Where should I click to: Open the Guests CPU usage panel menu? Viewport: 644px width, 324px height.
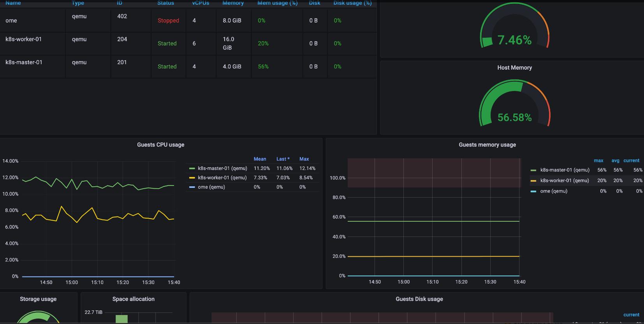pos(160,145)
